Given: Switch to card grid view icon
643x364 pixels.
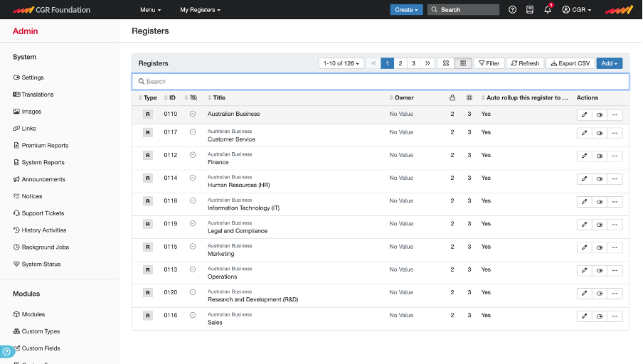Looking at the screenshot, I should point(446,63).
